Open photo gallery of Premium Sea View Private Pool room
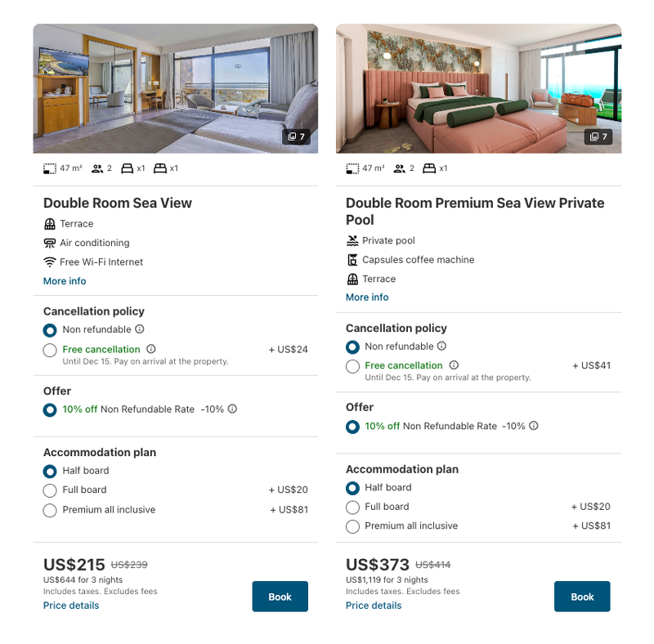Viewport: 654px width, 644px height. coord(598,136)
